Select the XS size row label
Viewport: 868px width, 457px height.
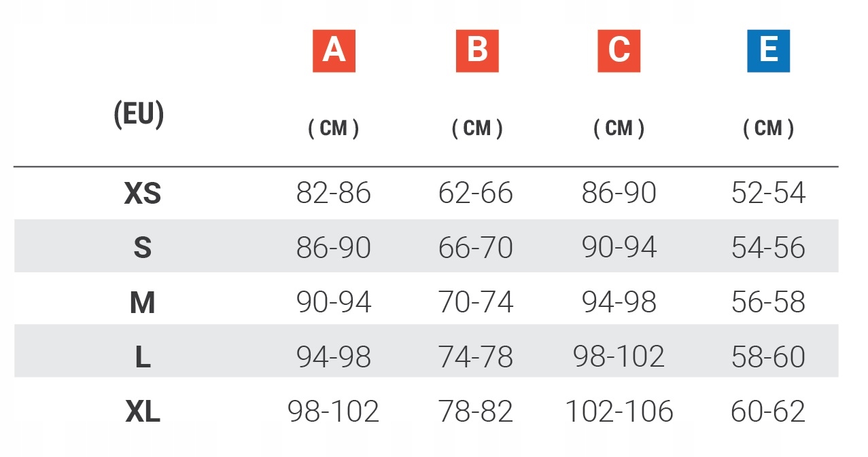[x=143, y=194]
